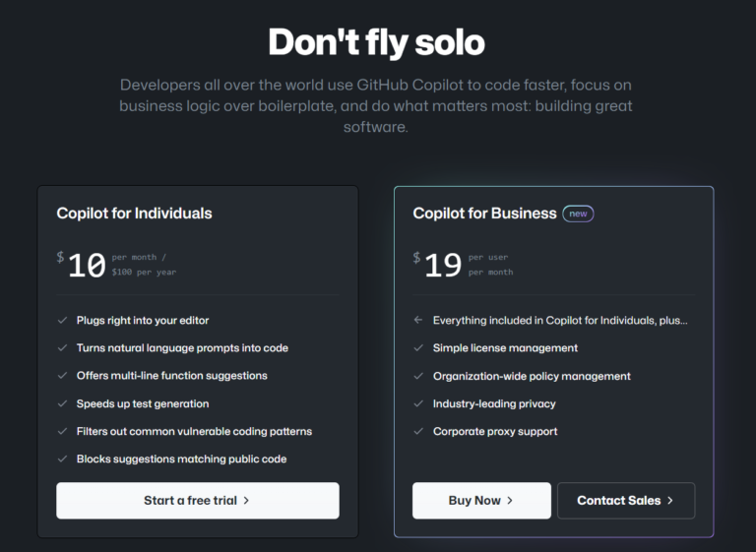Click checkmark next to 'Offers multi-line function suggestions'
The image size is (756, 552).
[62, 375]
